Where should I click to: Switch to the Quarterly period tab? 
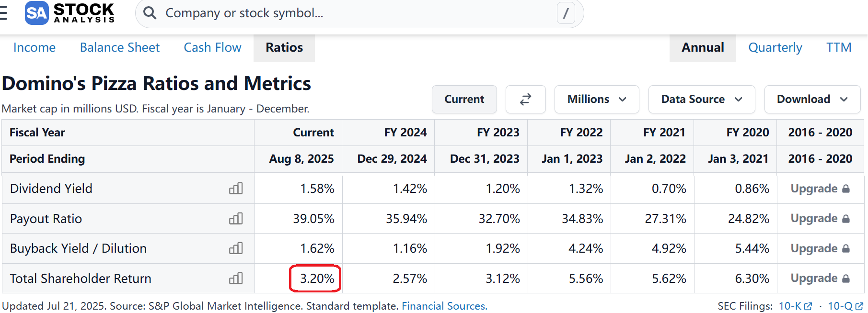pyautogui.click(x=775, y=47)
